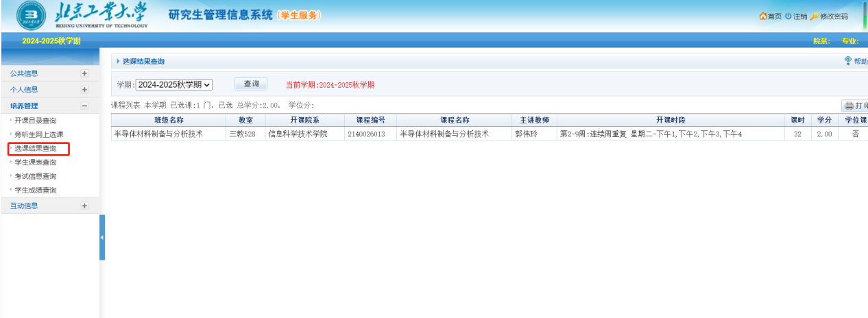
Task: Open help via the question mark icon
Action: click(x=848, y=62)
